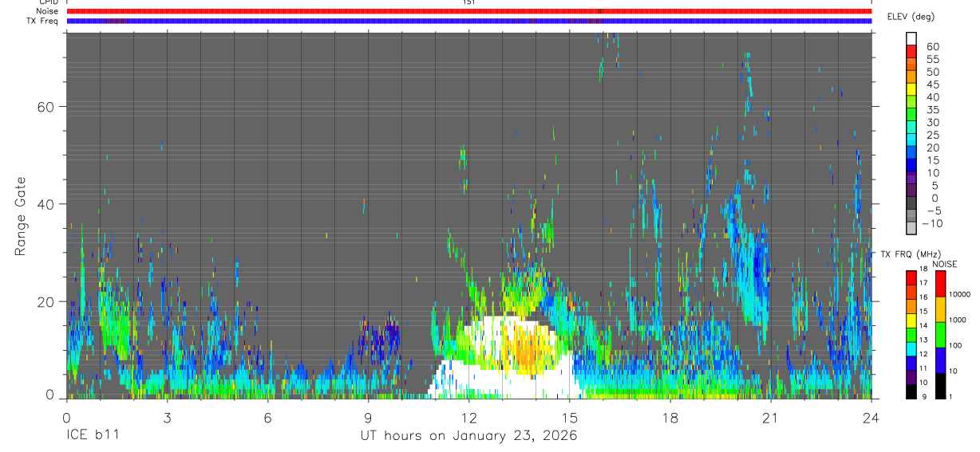Click the '10000' label on NOISE colorbar
This screenshot has width=980, height=452.
[959, 295]
